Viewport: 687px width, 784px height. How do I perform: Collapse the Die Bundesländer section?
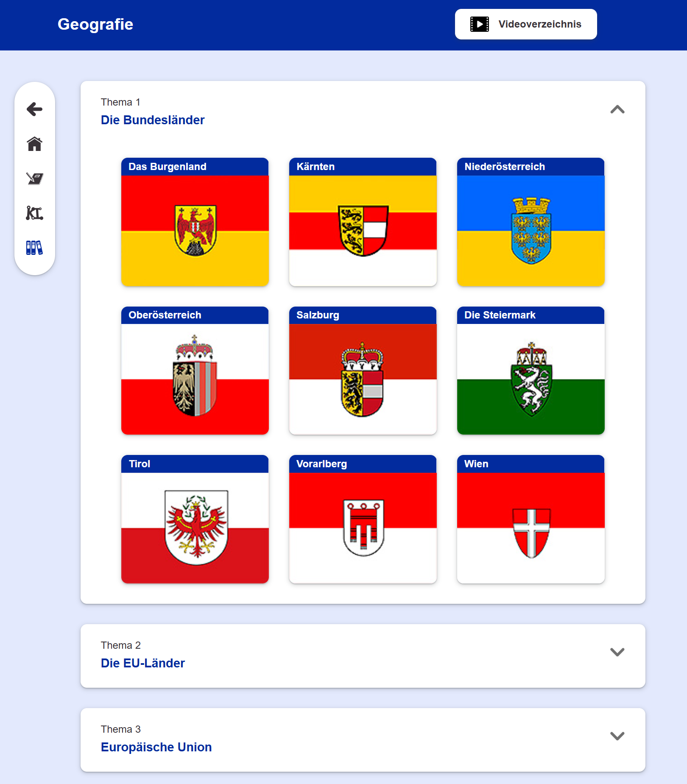point(617,110)
